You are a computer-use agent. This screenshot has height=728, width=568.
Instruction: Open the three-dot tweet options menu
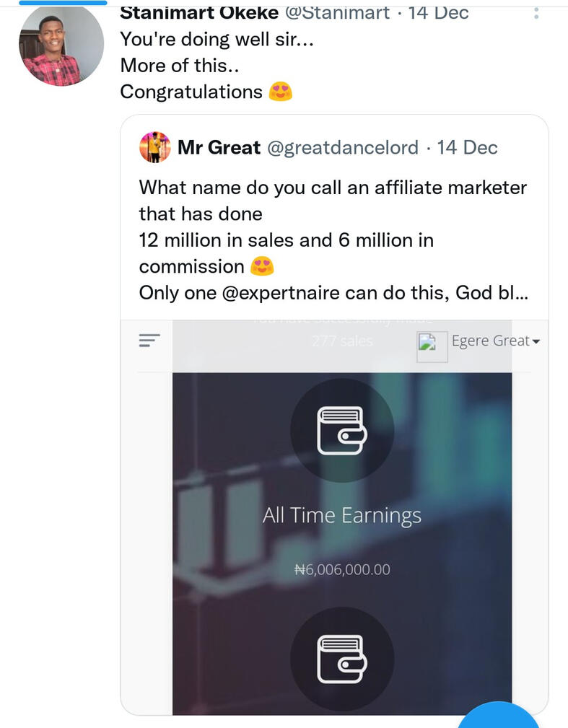[x=536, y=13]
